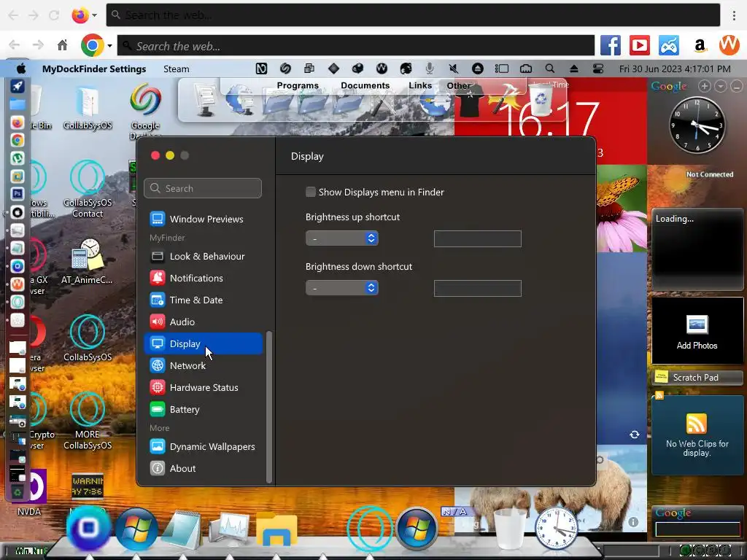Click the orange W shortcut icon
The width and height of the screenshot is (747, 560).
click(x=729, y=45)
